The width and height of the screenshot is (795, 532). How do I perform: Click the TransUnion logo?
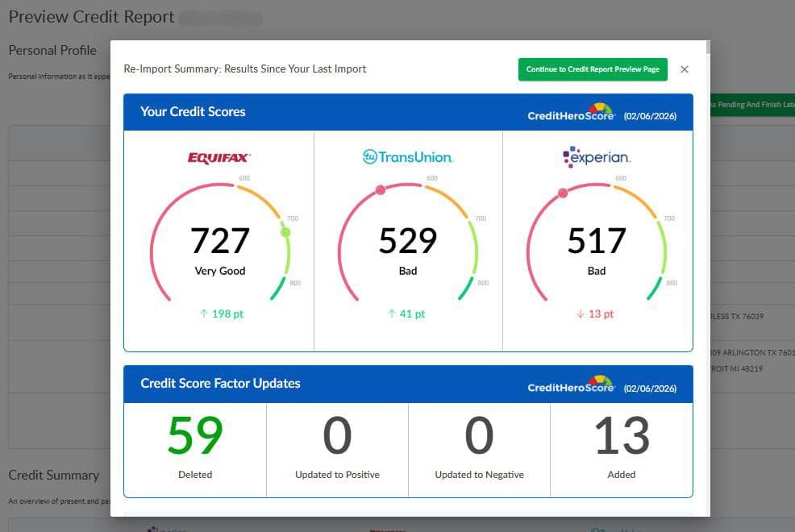tap(408, 157)
